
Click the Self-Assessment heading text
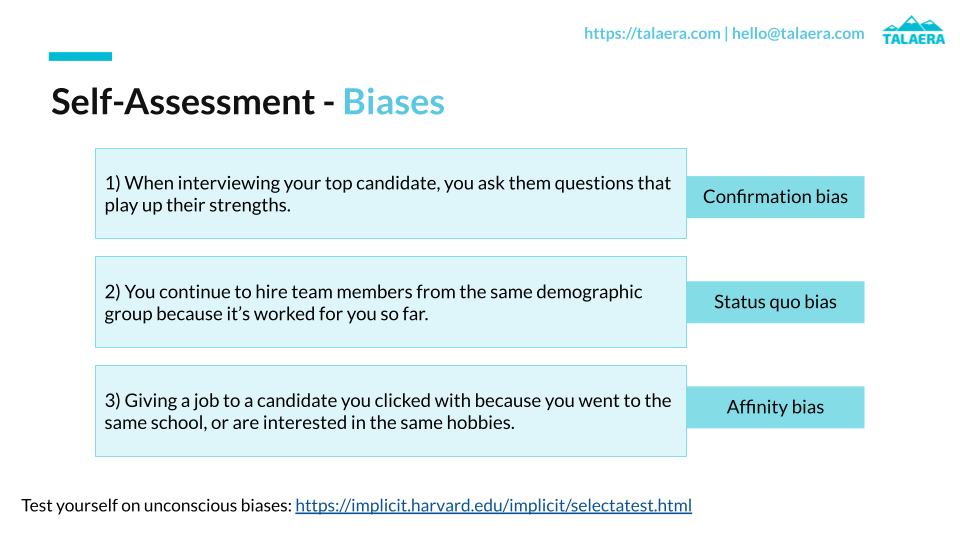183,102
